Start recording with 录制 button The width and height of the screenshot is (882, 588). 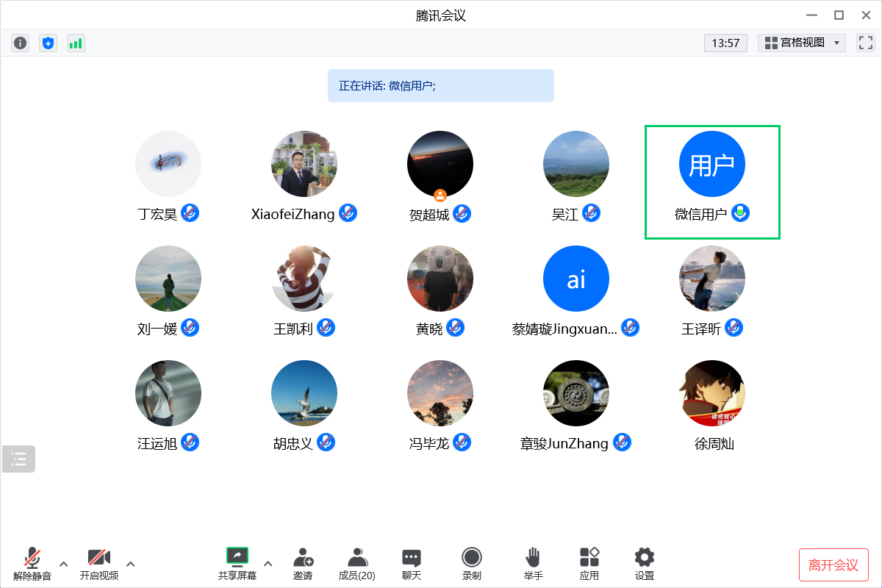472,564
